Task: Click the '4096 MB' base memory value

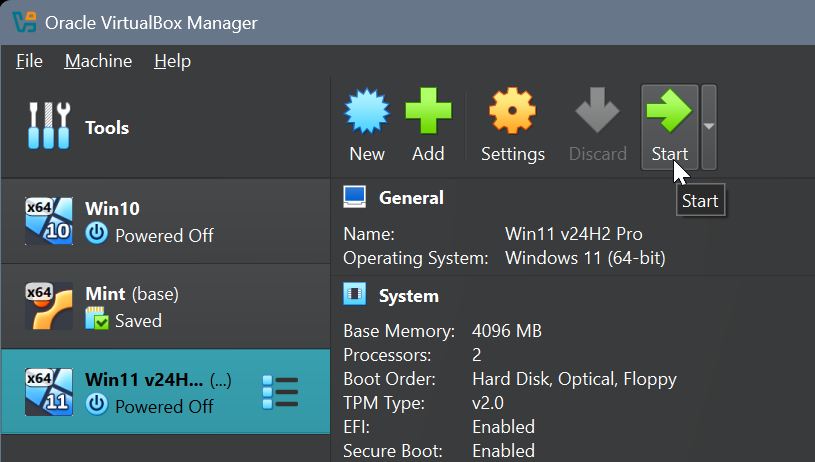Action: coord(507,331)
